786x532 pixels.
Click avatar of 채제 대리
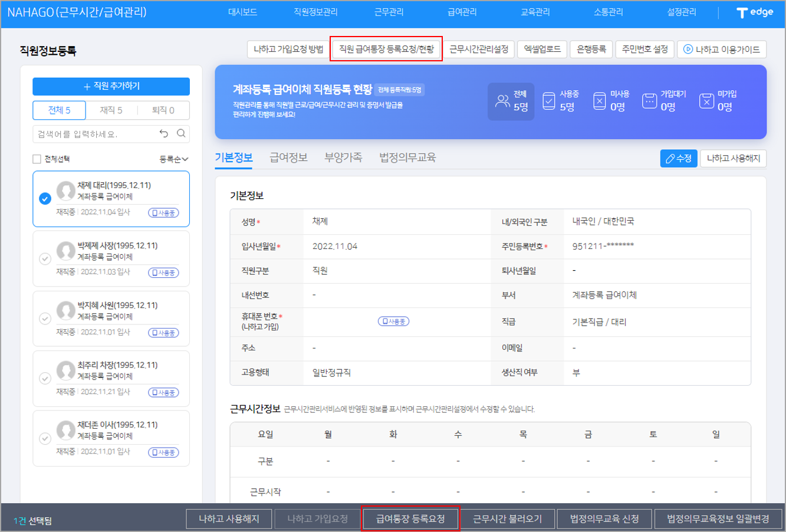pos(66,191)
